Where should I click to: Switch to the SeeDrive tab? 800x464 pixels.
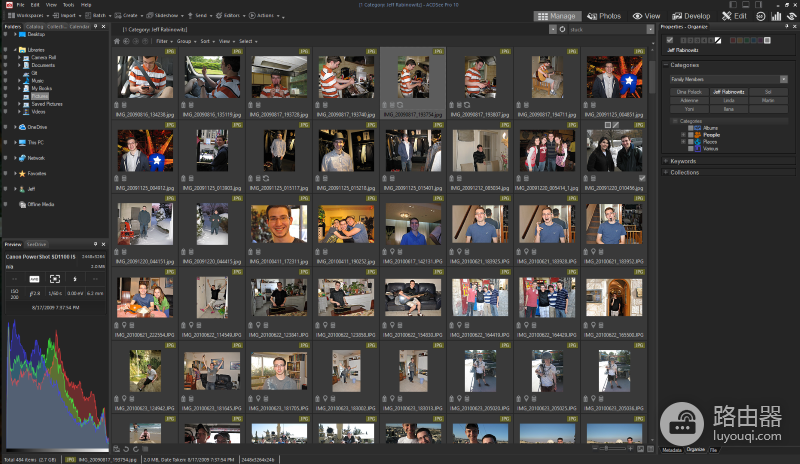pos(36,245)
